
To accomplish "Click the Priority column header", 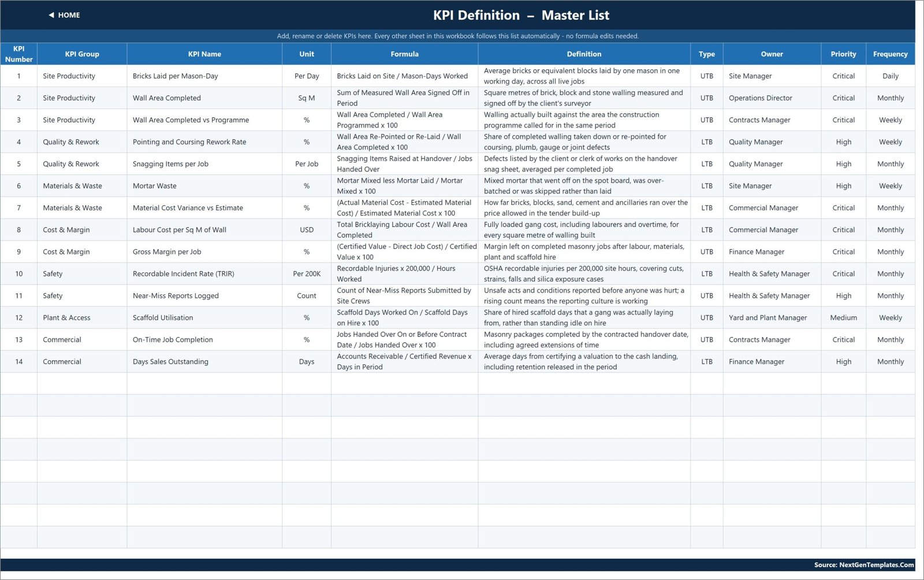I will pyautogui.click(x=843, y=54).
